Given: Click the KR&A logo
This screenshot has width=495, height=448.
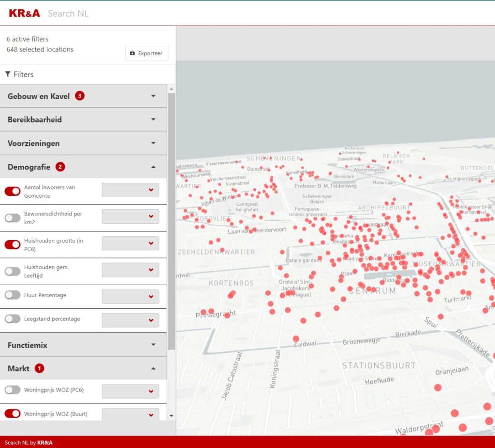Looking at the screenshot, I should pos(24,13).
